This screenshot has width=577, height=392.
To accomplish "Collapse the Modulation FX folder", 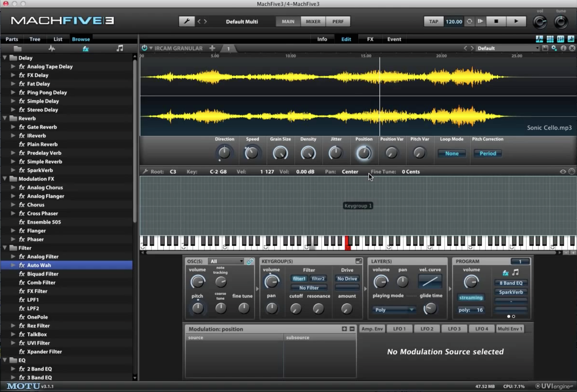I will click(5, 179).
